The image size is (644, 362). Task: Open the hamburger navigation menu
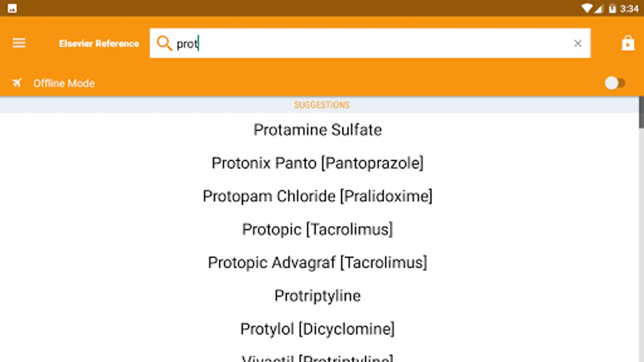pyautogui.click(x=19, y=43)
